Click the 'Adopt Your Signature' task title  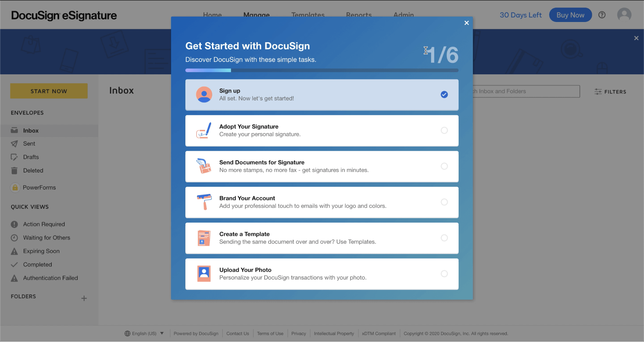[x=249, y=127]
